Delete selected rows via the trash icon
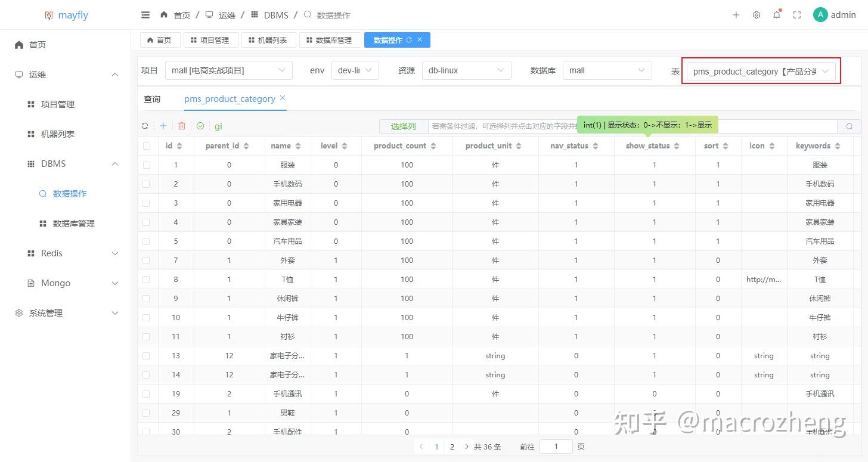This screenshot has width=868, height=462. pyautogui.click(x=182, y=126)
